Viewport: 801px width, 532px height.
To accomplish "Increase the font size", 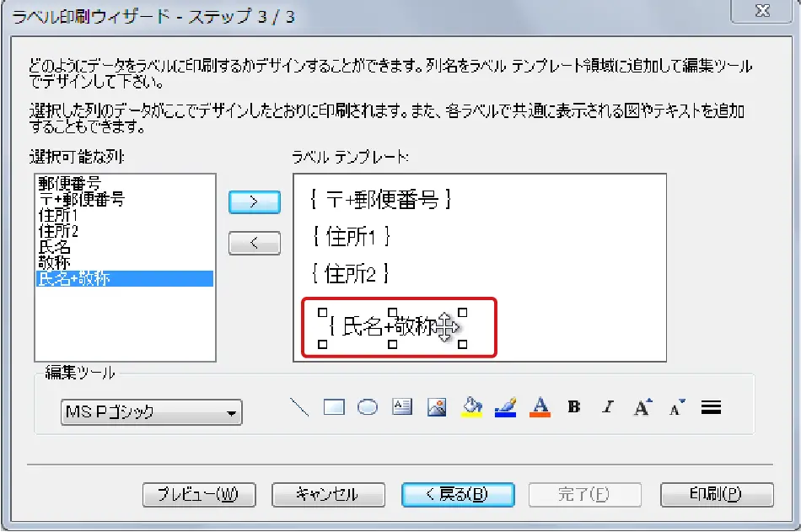I will coord(642,407).
